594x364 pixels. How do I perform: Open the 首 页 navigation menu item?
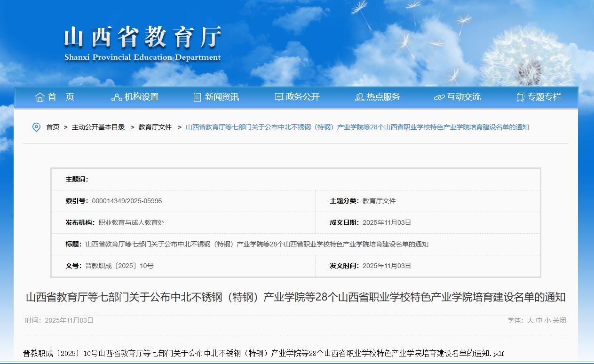pos(61,97)
